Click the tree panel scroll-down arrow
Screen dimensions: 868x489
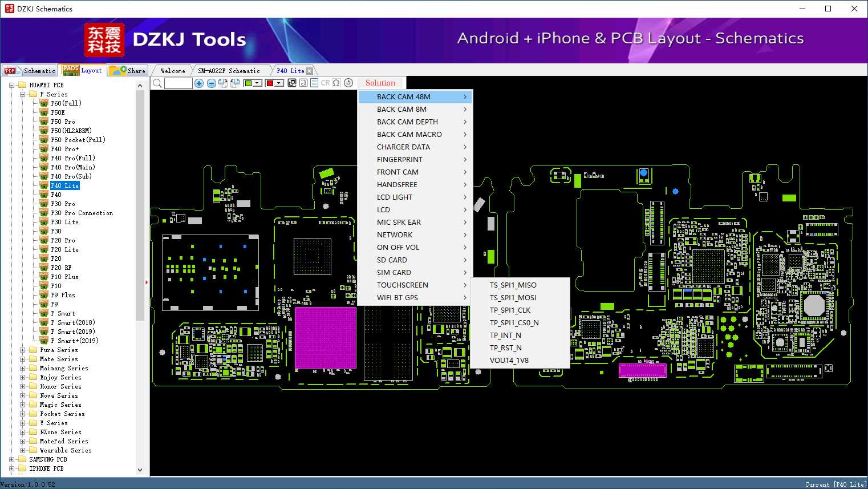tap(140, 470)
